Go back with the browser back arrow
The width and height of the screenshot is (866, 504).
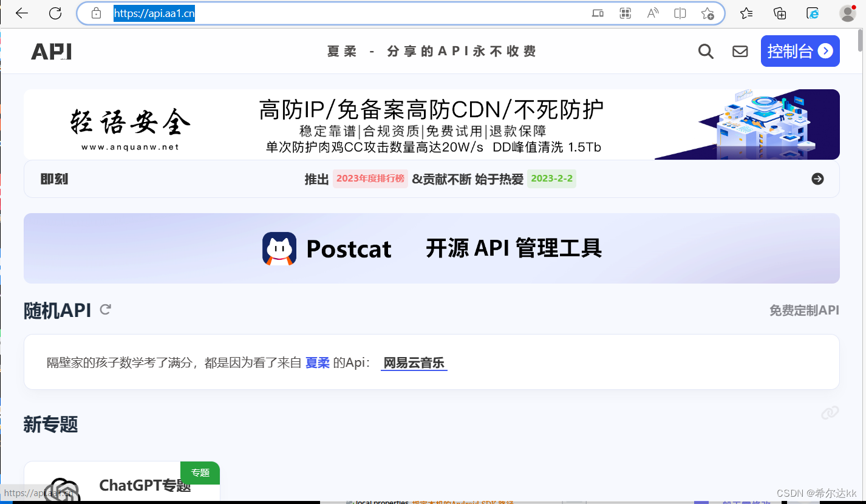(22, 13)
